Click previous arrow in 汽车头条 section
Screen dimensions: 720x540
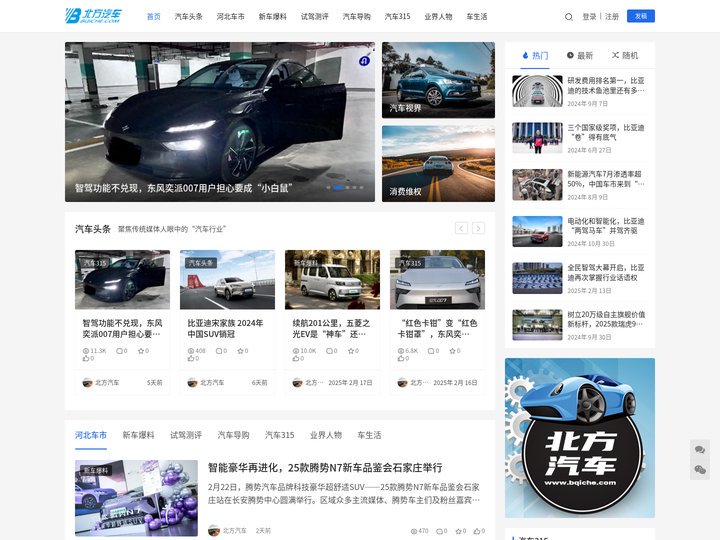click(461, 228)
